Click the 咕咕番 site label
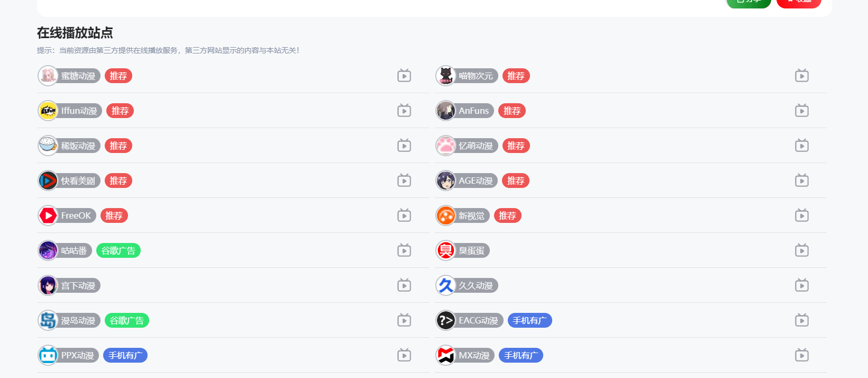The image size is (868, 378). [74, 250]
